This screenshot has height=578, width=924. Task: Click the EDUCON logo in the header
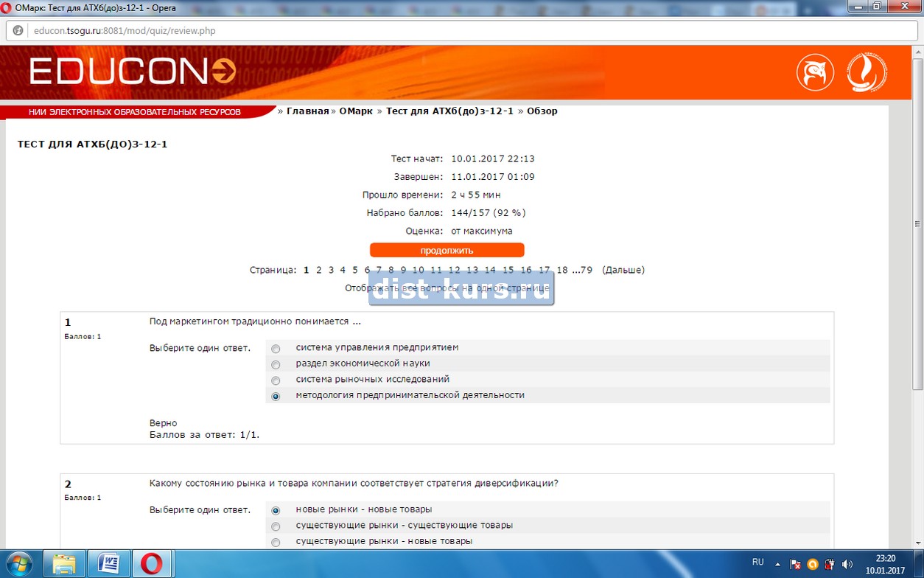(x=133, y=72)
